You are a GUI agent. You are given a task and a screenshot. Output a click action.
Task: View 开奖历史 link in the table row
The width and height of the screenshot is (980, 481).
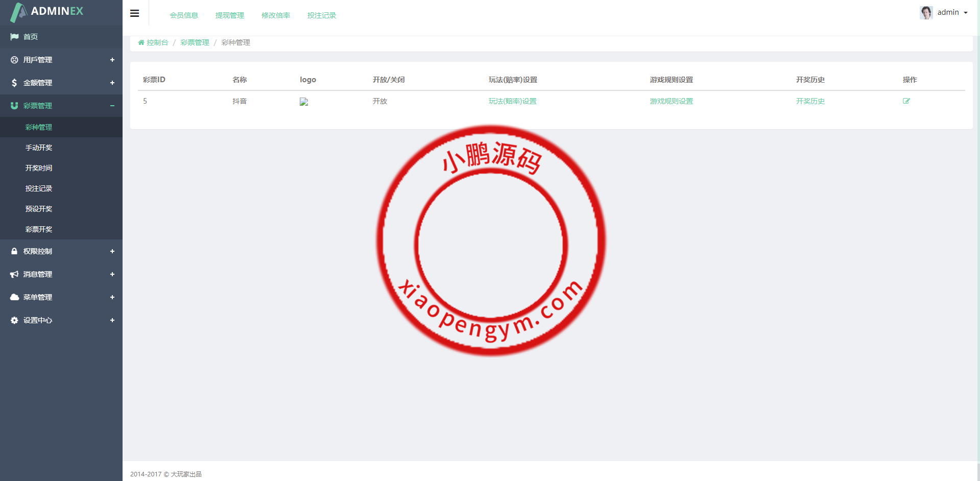810,101
